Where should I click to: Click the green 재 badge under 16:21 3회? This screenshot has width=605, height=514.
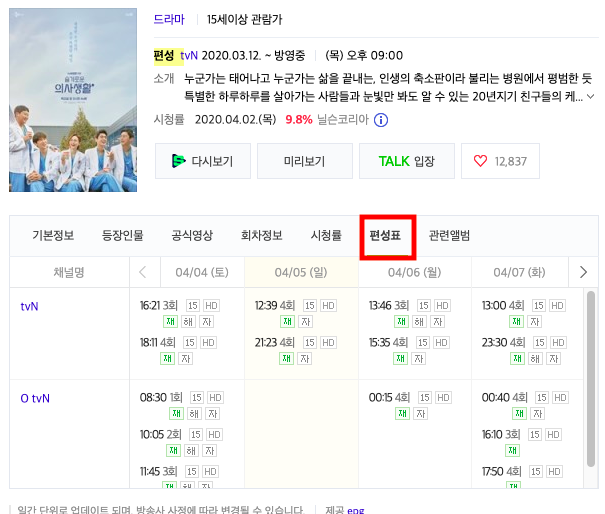[170, 321]
